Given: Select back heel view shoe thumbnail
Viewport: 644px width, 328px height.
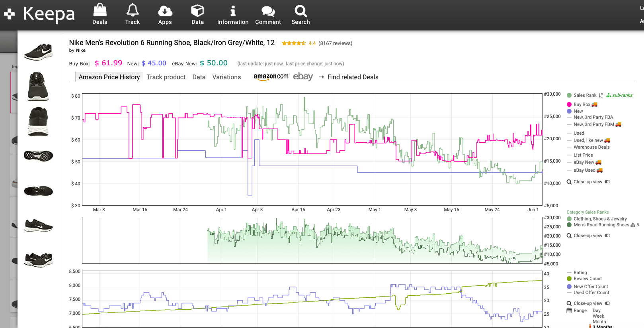Looking at the screenshot, I should coord(38,121).
